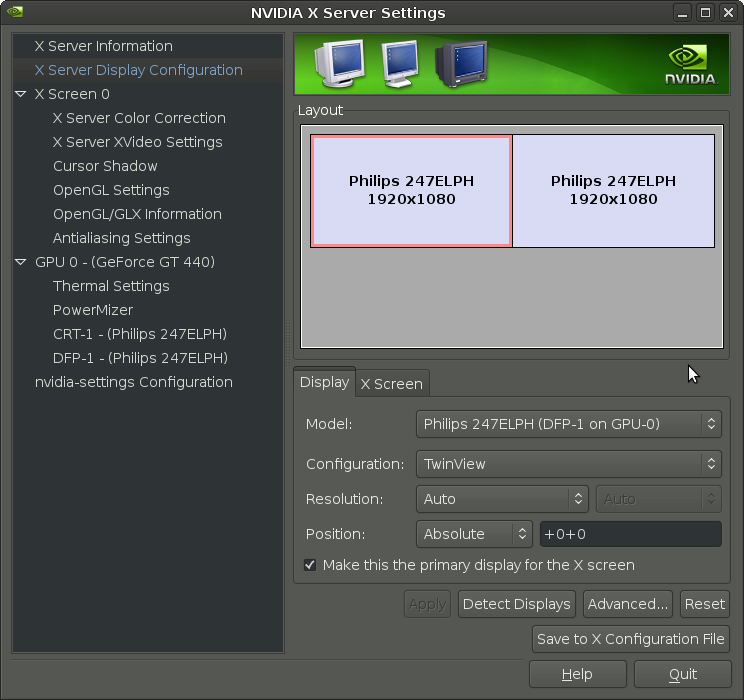Open the Resolution Auto dropdown
The height and width of the screenshot is (700, 744).
(502, 499)
